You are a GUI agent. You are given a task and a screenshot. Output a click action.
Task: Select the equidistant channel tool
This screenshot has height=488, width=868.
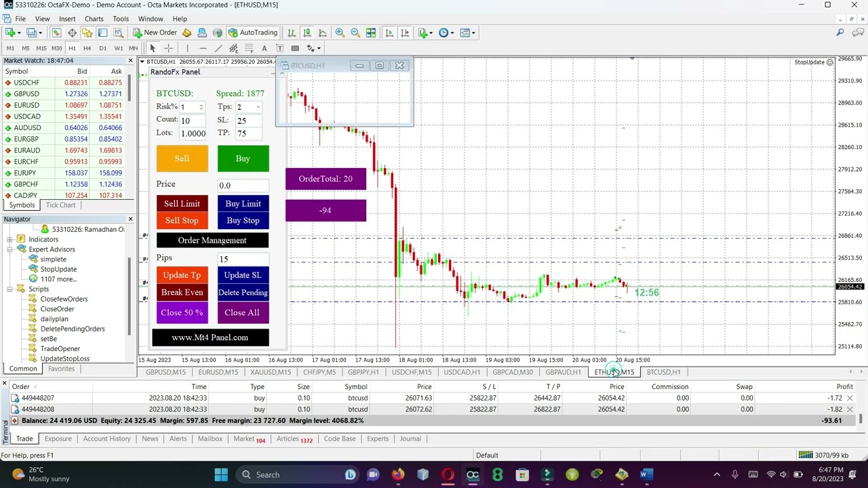tap(233, 48)
